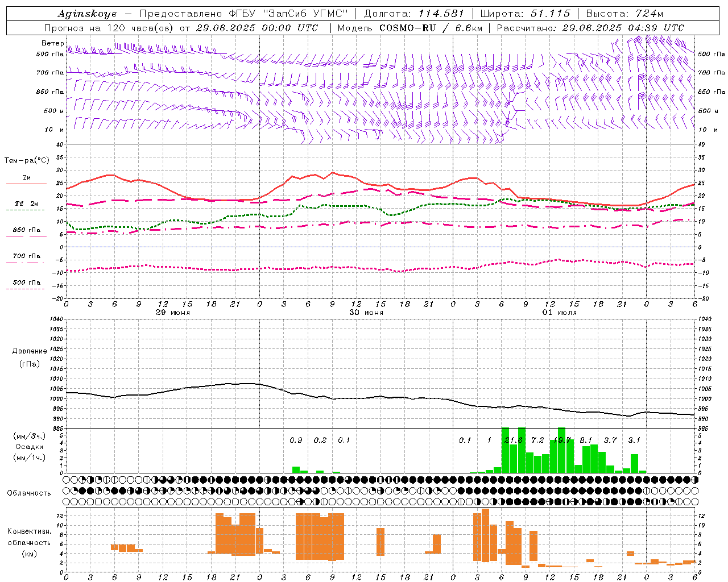Viewport: 728px width, 582px height.
Task: Select the longitude value 114.581
Action: 441,14
